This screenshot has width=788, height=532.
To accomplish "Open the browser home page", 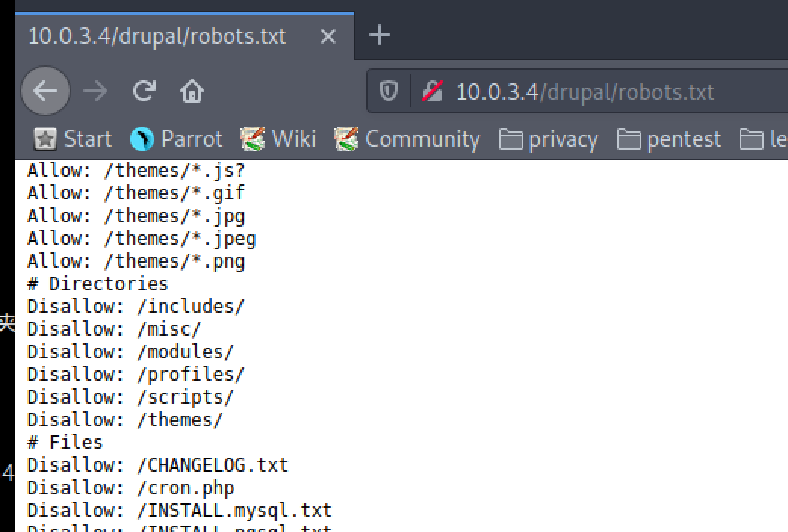I will [x=192, y=91].
